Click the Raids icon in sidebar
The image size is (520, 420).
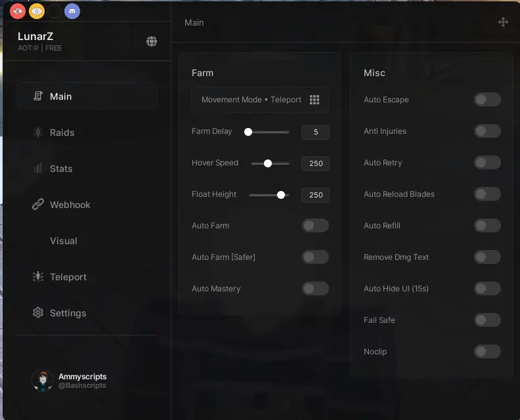(x=38, y=133)
